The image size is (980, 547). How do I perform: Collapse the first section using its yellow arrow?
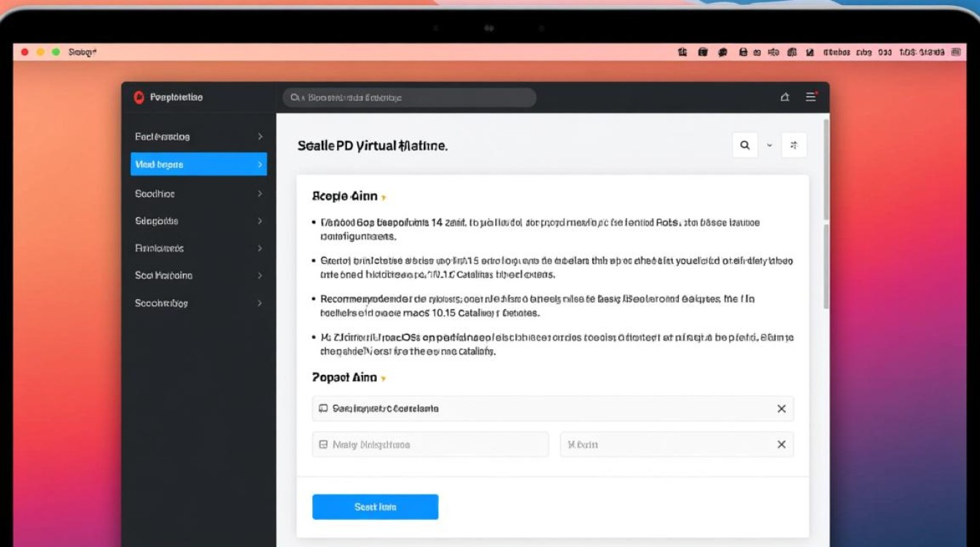coord(384,198)
